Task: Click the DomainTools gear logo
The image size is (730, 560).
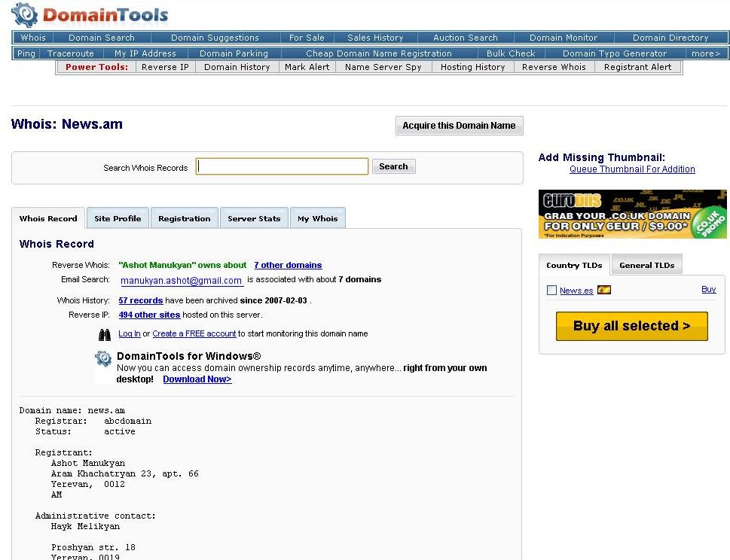Action: coord(25,15)
